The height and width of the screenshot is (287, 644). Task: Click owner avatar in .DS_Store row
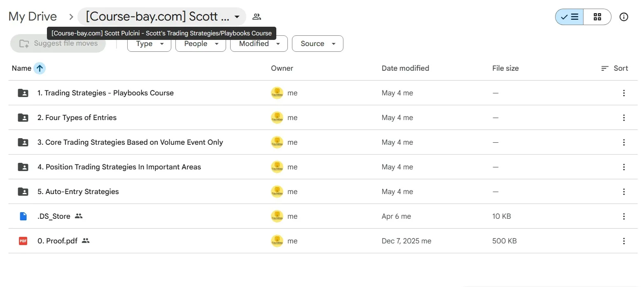[x=277, y=216]
